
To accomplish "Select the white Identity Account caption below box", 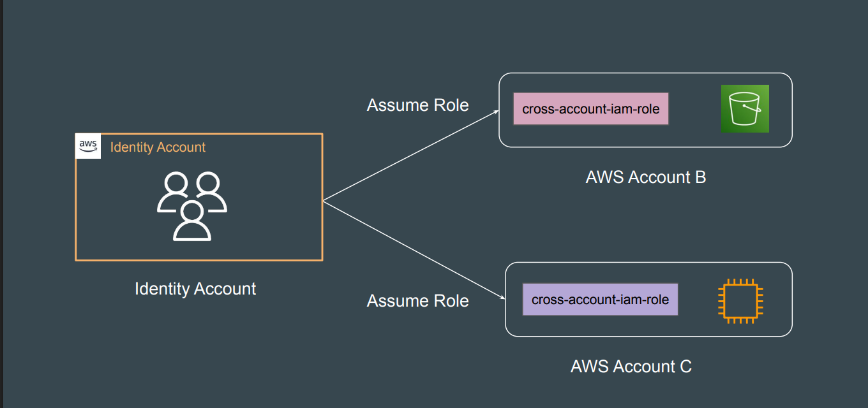I will (x=195, y=289).
